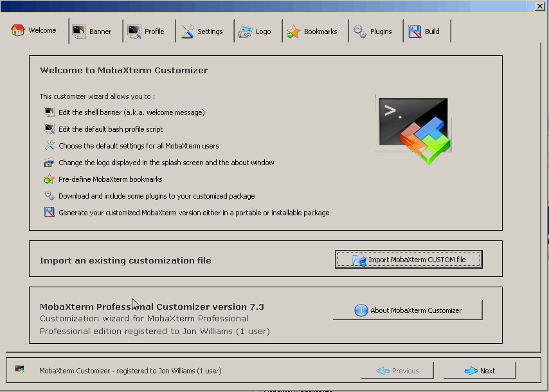Click the star icon beside pre-define bookmarks
Image resolution: width=549 pixels, height=392 pixels.
50,179
